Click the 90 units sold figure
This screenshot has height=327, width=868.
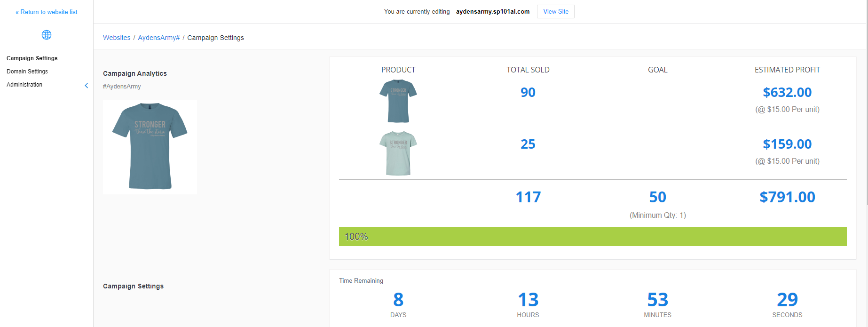click(x=528, y=92)
